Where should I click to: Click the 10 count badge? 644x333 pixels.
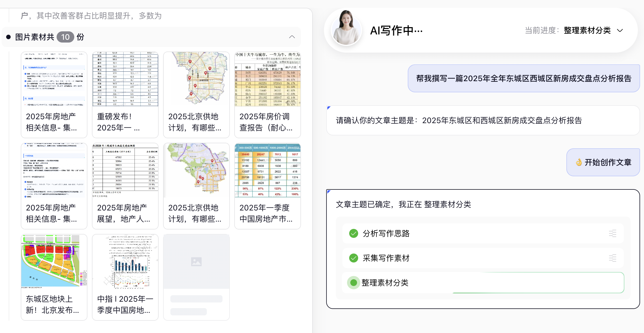coord(65,37)
